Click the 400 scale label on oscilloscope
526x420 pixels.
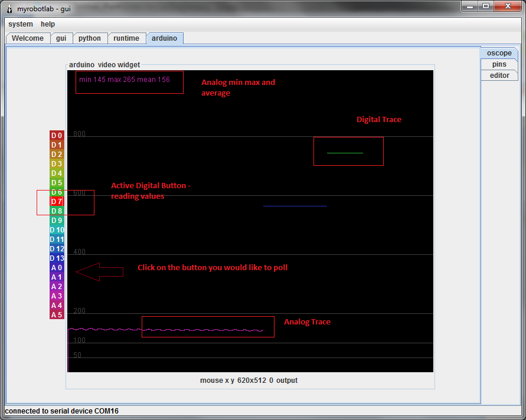click(79, 252)
